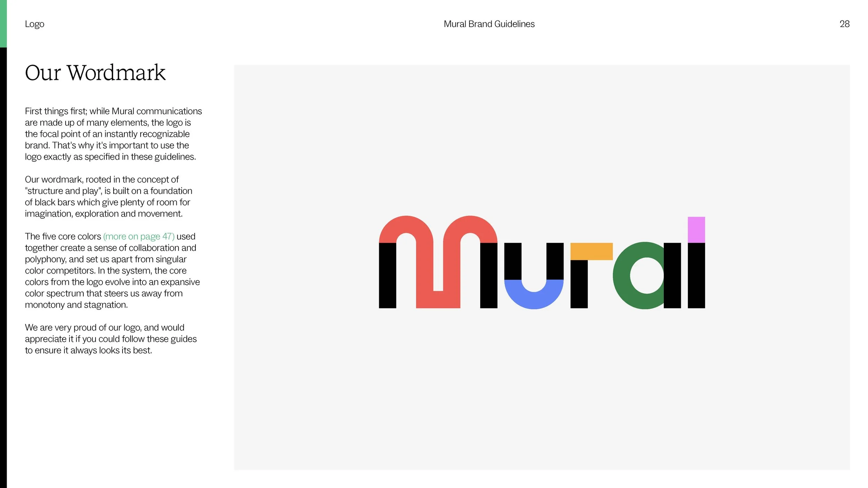This screenshot has height=488, width=868.
Task: Click the "Logo" section label in header
Action: (x=35, y=24)
